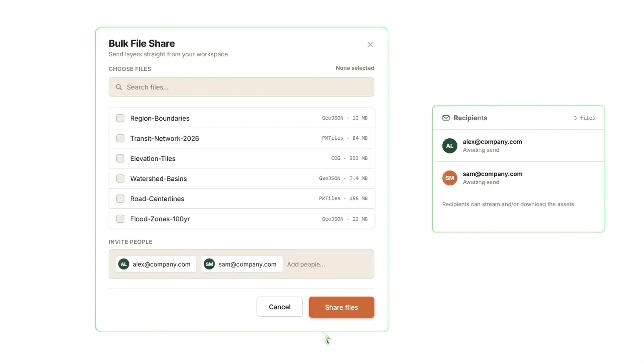Viewport: 644px width, 362px height.
Task: Select the Transit-Network-2026 checkbox
Action: [120, 138]
